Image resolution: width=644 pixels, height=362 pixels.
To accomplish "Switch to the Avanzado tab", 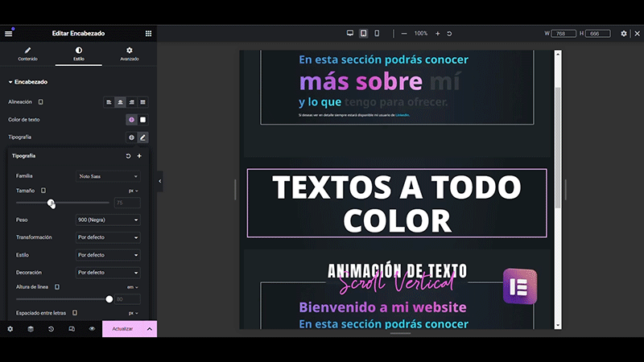I will [130, 54].
